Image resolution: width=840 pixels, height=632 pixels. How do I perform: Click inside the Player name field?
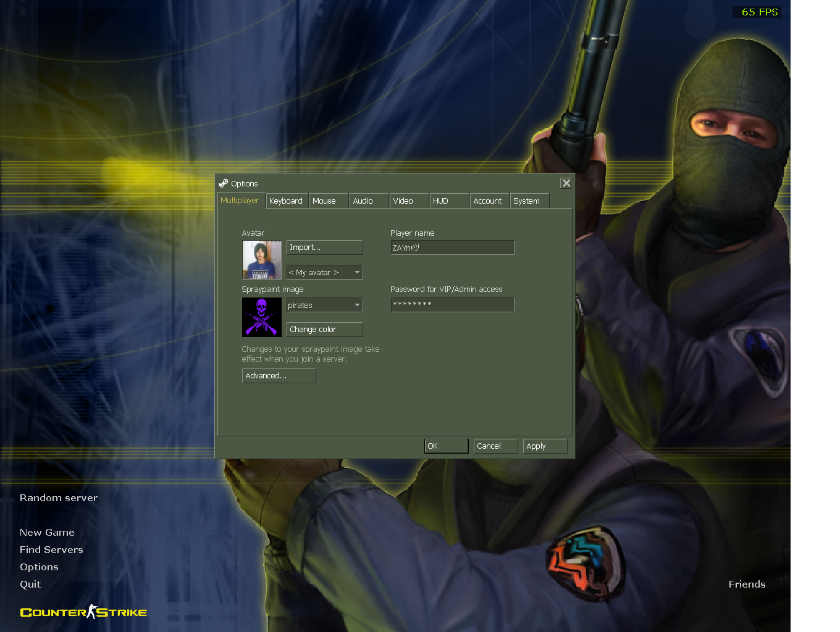452,247
